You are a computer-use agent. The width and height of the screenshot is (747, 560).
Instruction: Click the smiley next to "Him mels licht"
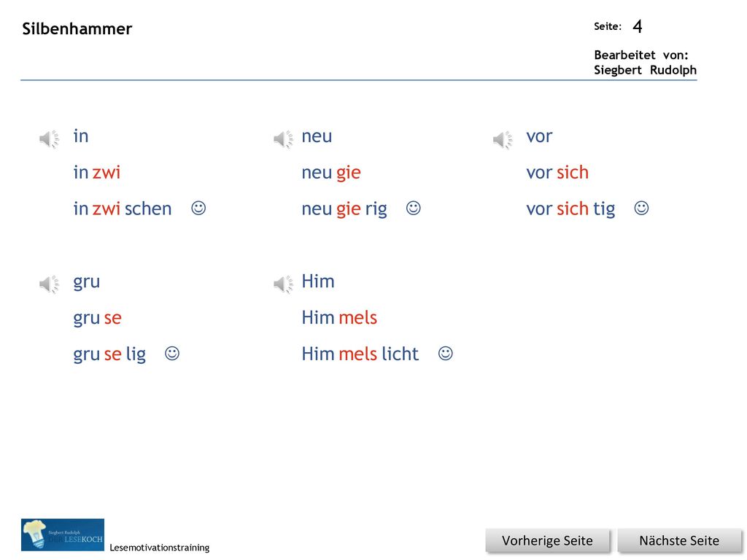point(446,354)
